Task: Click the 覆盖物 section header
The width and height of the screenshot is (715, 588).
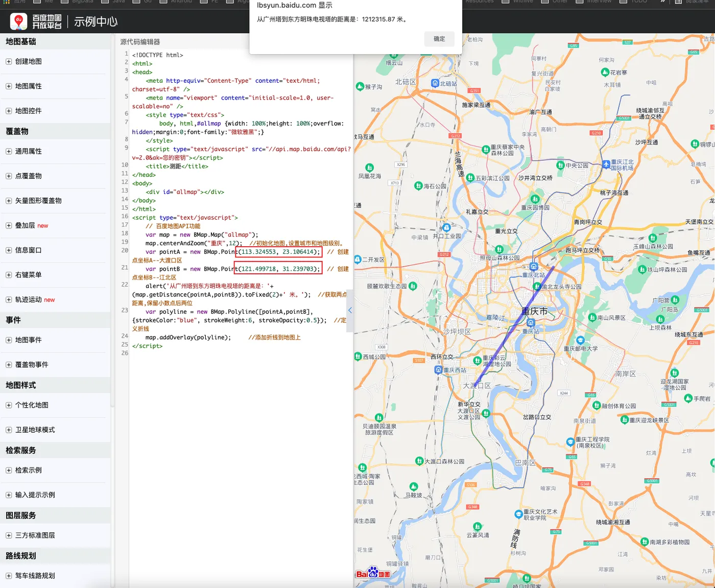Action: point(55,131)
